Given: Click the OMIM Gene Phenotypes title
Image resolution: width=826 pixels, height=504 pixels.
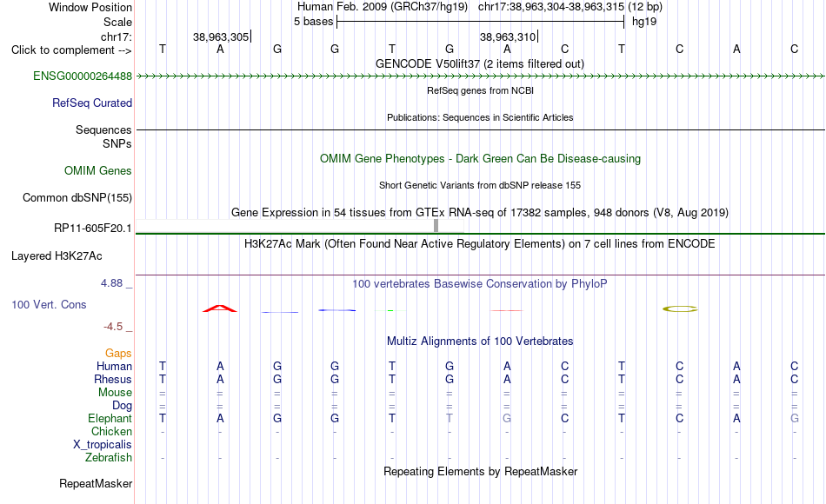Looking at the screenshot, I should click(481, 158).
